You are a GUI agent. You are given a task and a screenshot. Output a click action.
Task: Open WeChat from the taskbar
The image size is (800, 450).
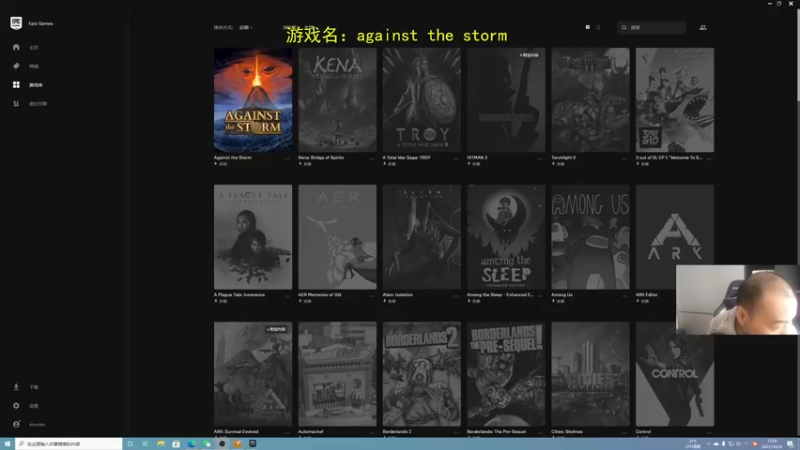click(207, 444)
